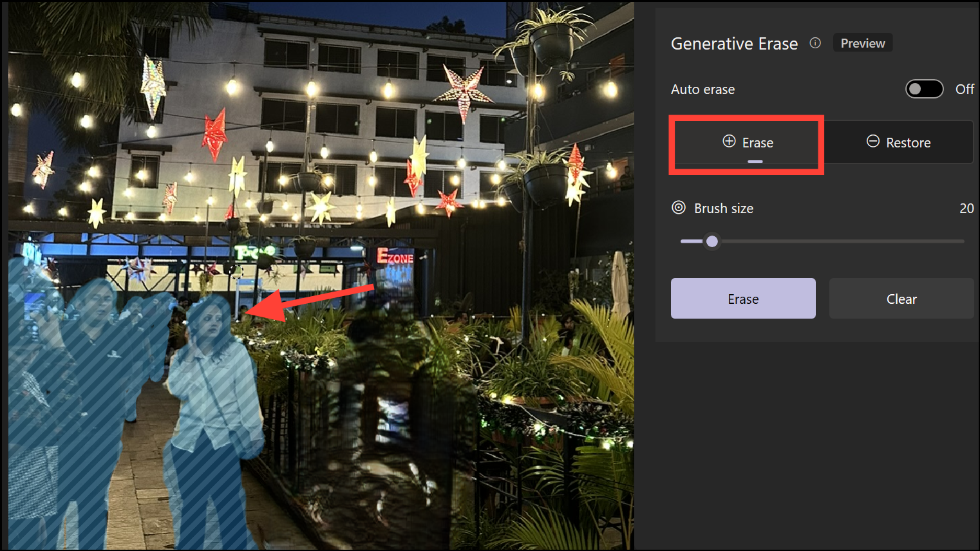Click the Brush size slider handle
980x551 pixels.
[711, 241]
